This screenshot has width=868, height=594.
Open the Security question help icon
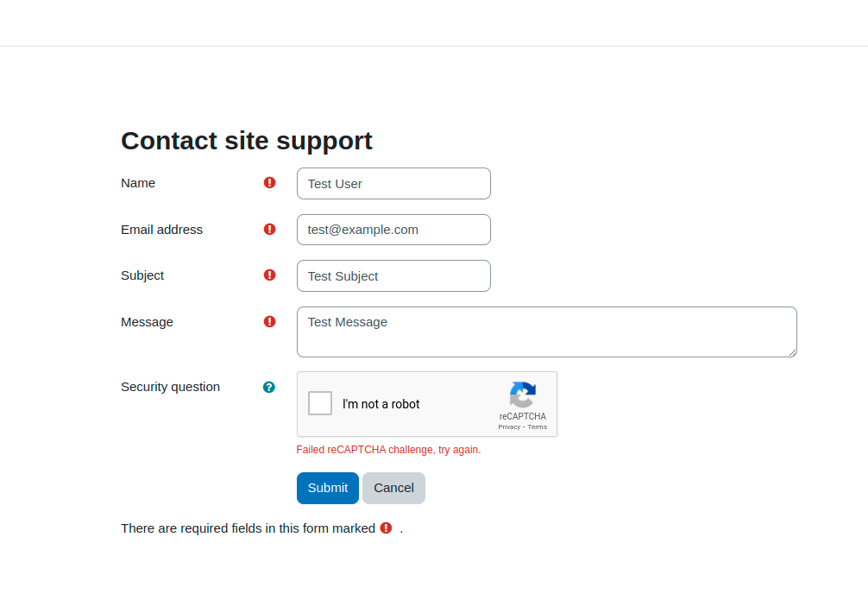pyautogui.click(x=269, y=388)
